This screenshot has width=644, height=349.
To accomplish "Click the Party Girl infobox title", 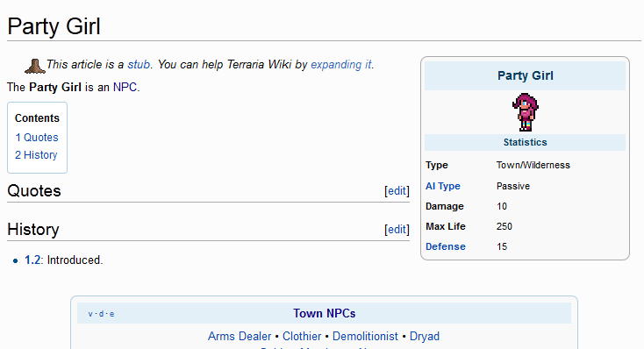I will pos(526,75).
